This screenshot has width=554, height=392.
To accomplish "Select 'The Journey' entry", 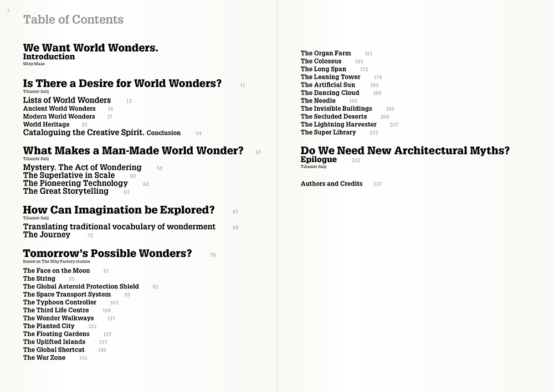I will 47,235.
